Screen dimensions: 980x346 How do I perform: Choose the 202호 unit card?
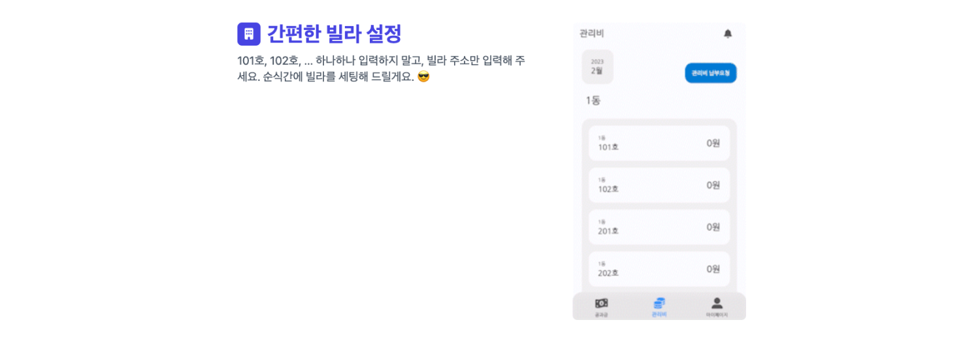tap(659, 269)
